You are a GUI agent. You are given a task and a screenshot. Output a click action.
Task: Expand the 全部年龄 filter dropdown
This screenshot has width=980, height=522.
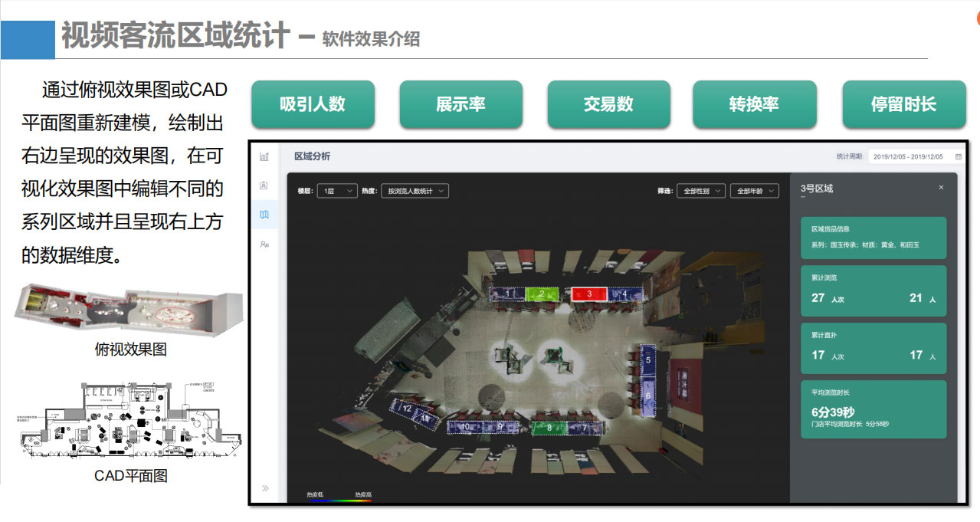pyautogui.click(x=754, y=191)
